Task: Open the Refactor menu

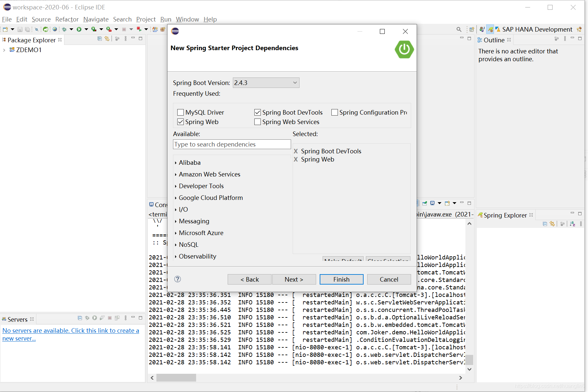Action: (x=67, y=19)
